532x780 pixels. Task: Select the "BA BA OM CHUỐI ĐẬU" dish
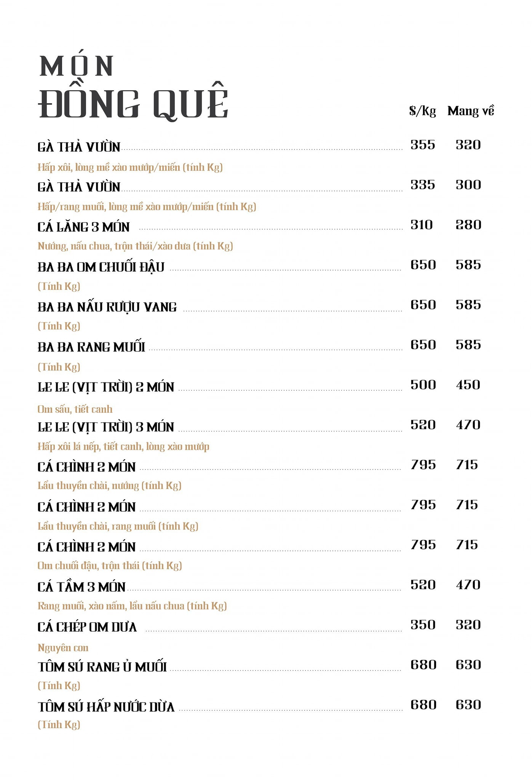click(101, 267)
